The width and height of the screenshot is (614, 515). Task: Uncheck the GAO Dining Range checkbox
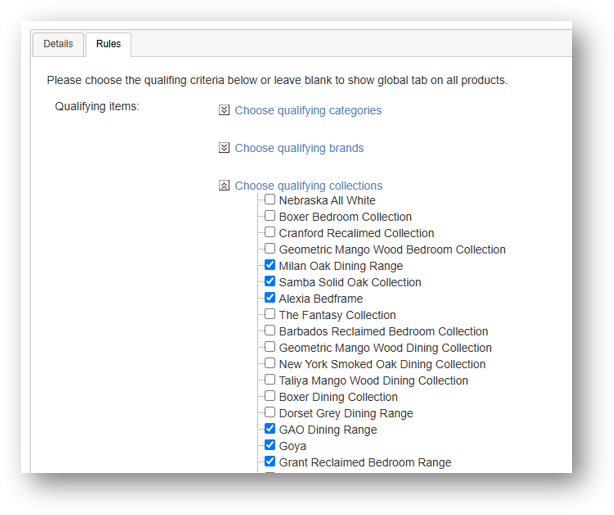(270, 428)
